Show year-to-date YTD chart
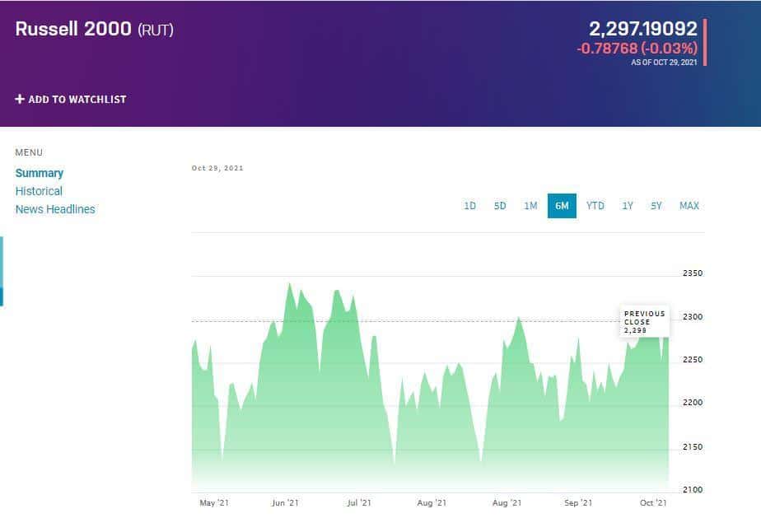761x532 pixels. click(x=595, y=206)
